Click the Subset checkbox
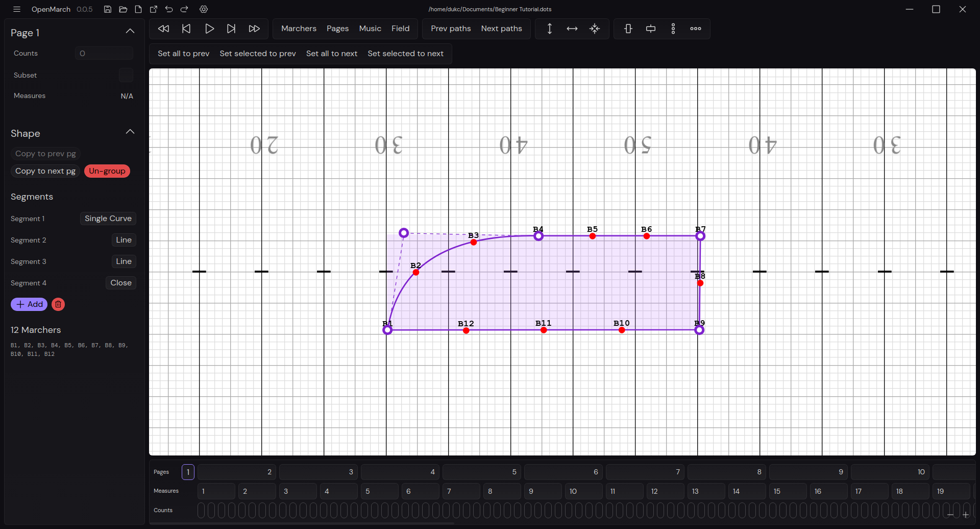Viewport: 980px width, 529px height. (126, 75)
